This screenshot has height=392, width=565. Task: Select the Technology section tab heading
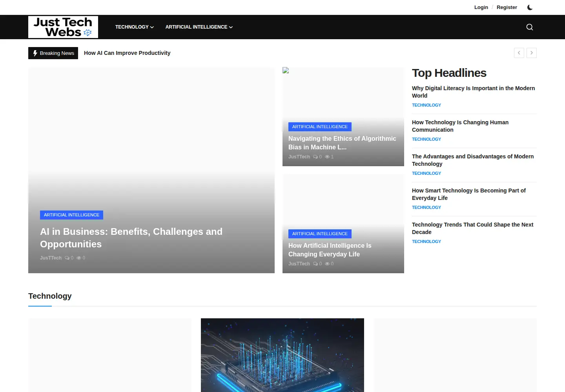[x=50, y=296]
